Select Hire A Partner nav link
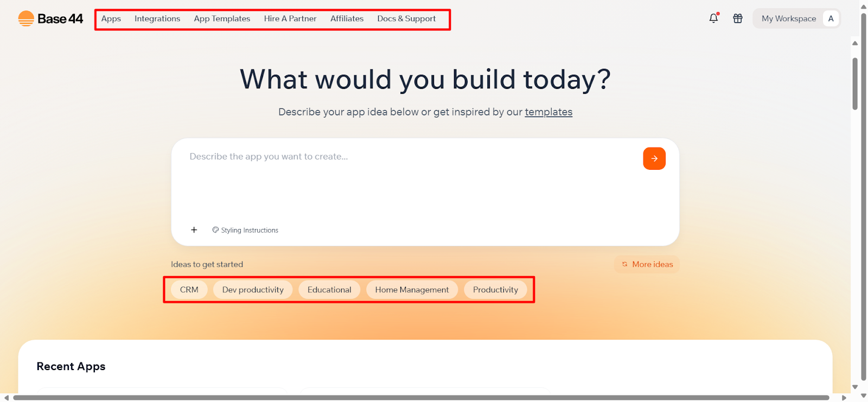The image size is (868, 402). [290, 18]
